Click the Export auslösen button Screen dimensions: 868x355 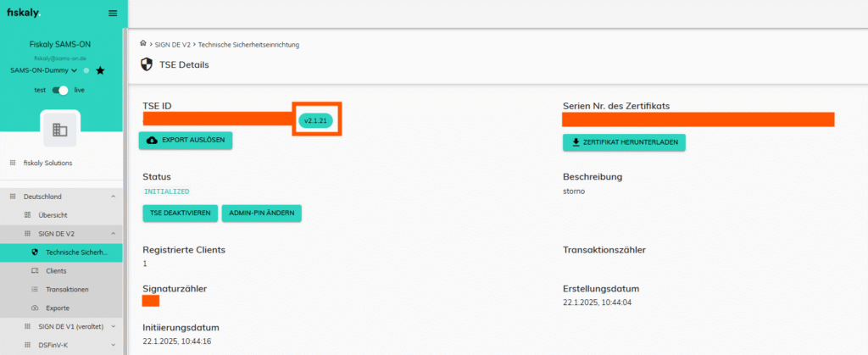pos(186,141)
